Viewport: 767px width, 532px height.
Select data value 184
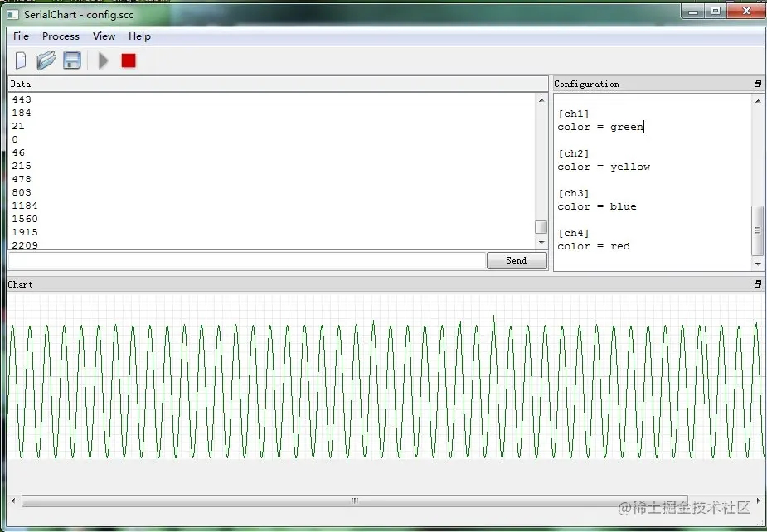pyautogui.click(x=22, y=113)
